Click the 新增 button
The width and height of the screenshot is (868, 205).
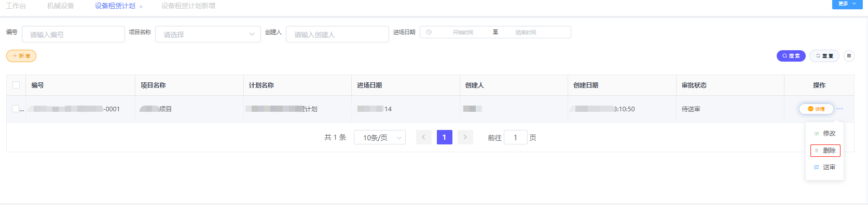pos(21,55)
